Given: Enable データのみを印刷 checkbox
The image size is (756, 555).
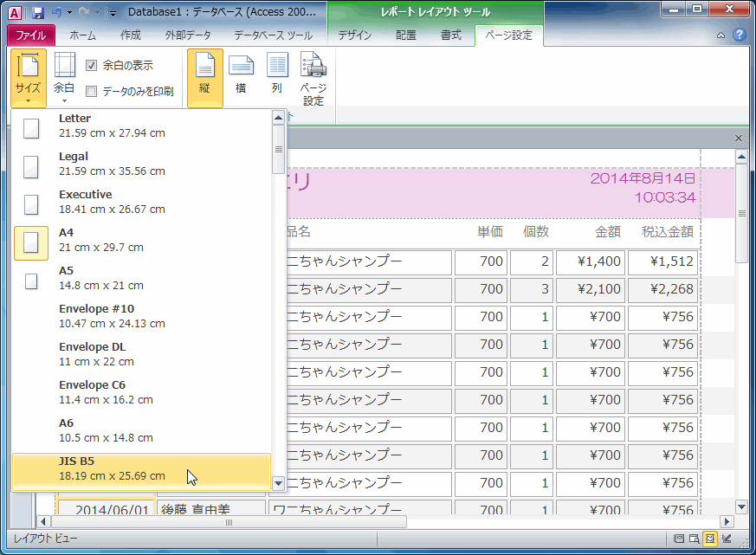Looking at the screenshot, I should 91,91.
